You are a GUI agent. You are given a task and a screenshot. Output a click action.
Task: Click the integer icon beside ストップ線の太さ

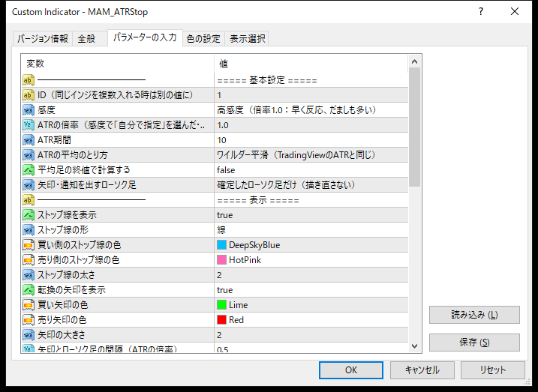pos(29,275)
